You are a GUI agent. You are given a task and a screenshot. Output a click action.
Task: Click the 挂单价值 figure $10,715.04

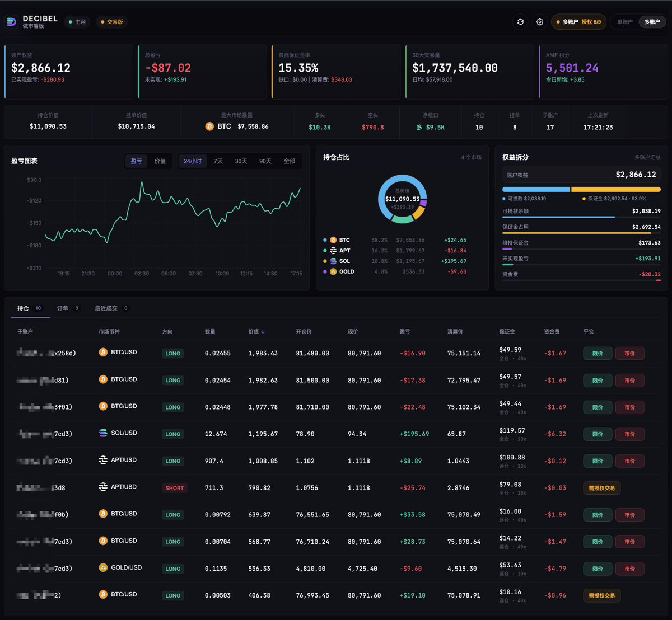pyautogui.click(x=137, y=126)
